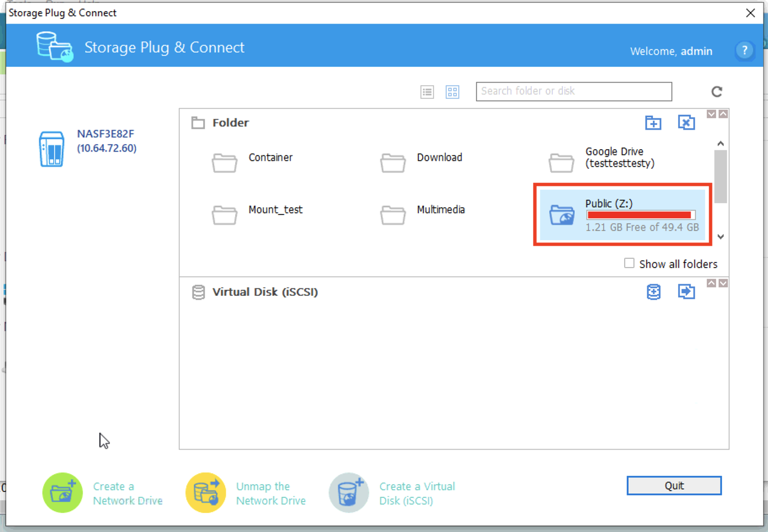Click the add folder icon

[x=653, y=123]
